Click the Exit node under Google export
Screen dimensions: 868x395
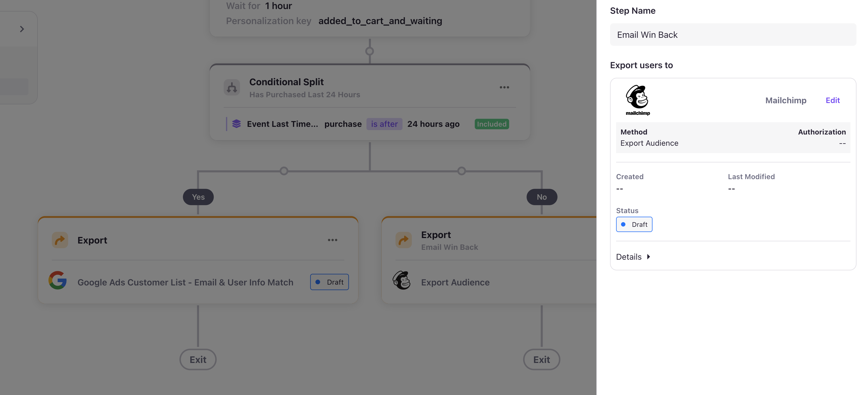[198, 360]
